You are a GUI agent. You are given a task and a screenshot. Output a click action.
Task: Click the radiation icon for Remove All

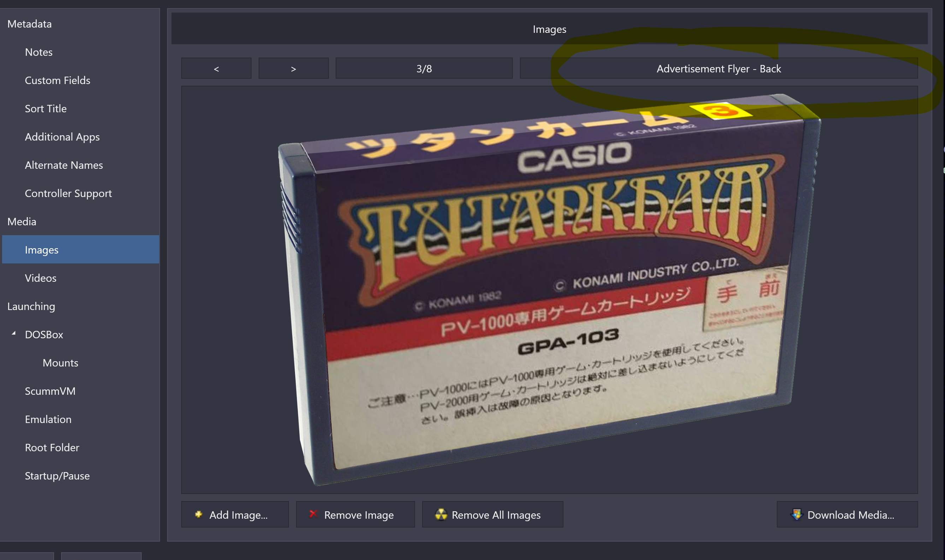tap(441, 514)
